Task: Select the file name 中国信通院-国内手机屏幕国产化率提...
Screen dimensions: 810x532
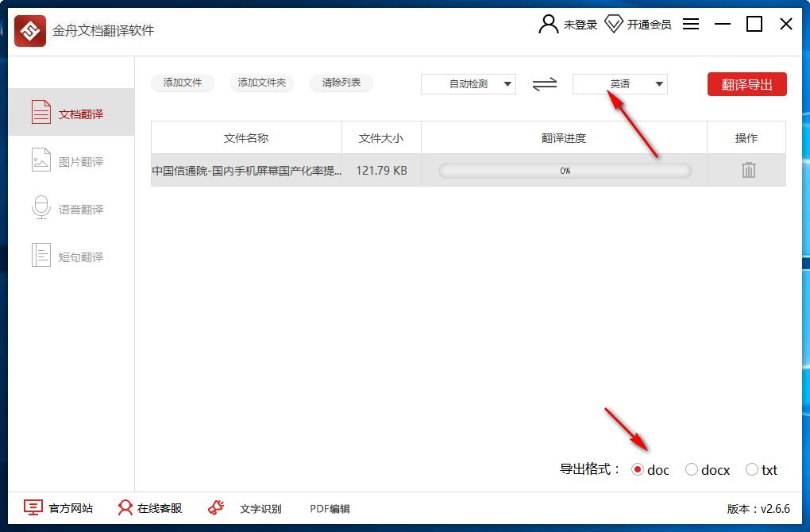Action: [246, 171]
